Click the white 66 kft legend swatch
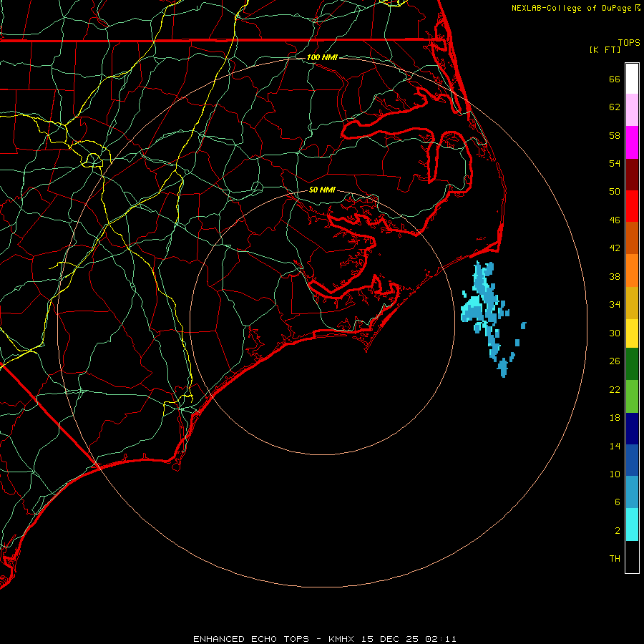 [x=632, y=79]
